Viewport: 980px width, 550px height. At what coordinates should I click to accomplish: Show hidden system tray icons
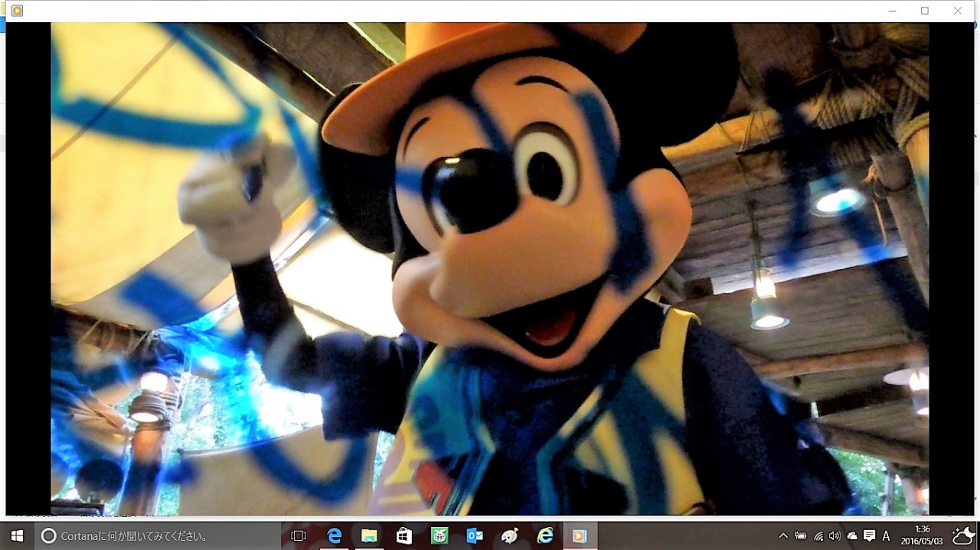783,536
